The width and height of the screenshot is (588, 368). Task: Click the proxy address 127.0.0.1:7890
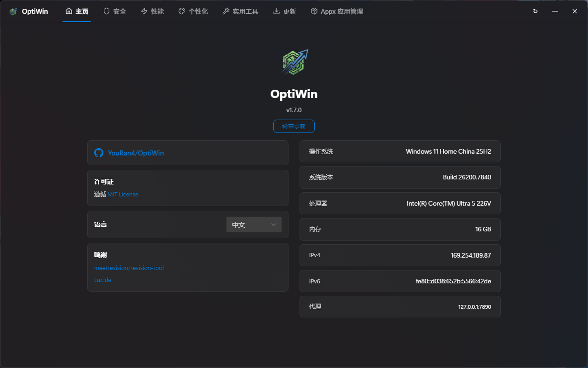click(x=475, y=307)
